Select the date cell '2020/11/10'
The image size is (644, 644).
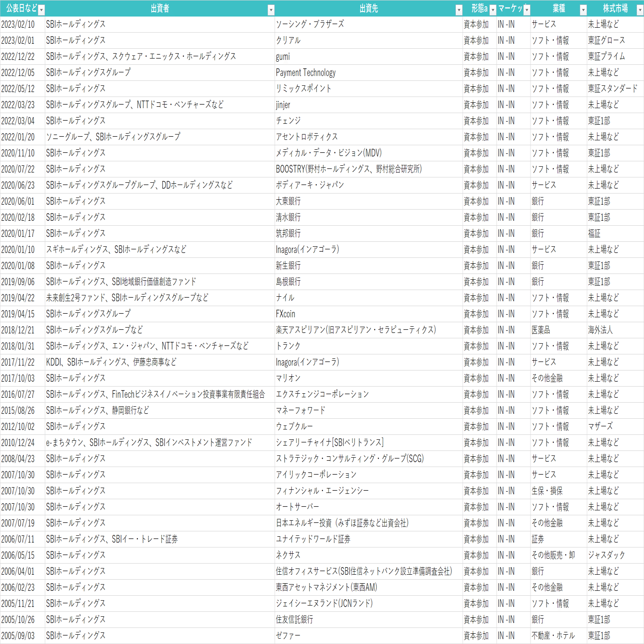(22, 153)
